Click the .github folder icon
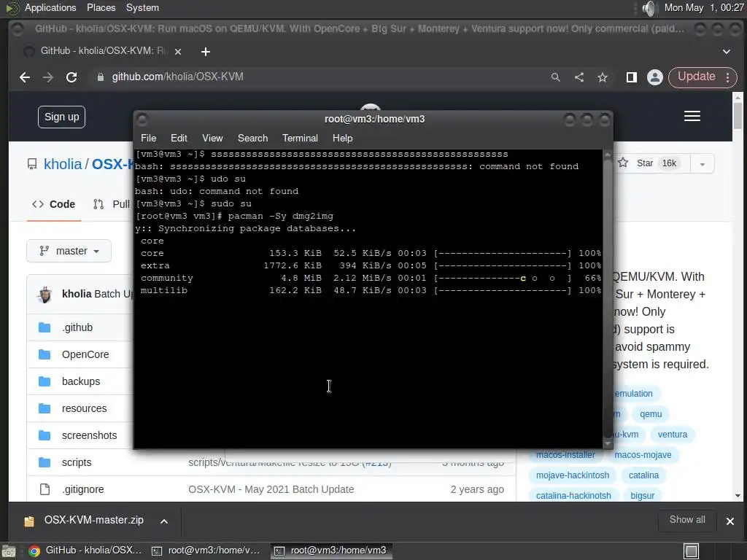Image resolution: width=747 pixels, height=560 pixels. pos(44,327)
